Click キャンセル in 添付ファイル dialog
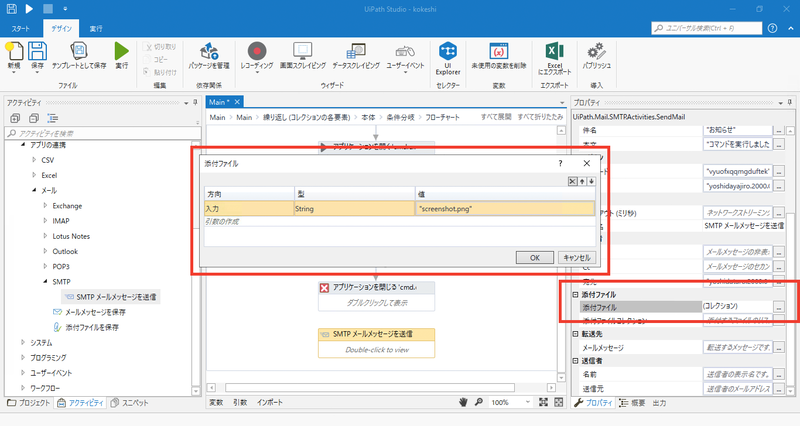Image resolution: width=800 pixels, height=426 pixels. [x=577, y=258]
